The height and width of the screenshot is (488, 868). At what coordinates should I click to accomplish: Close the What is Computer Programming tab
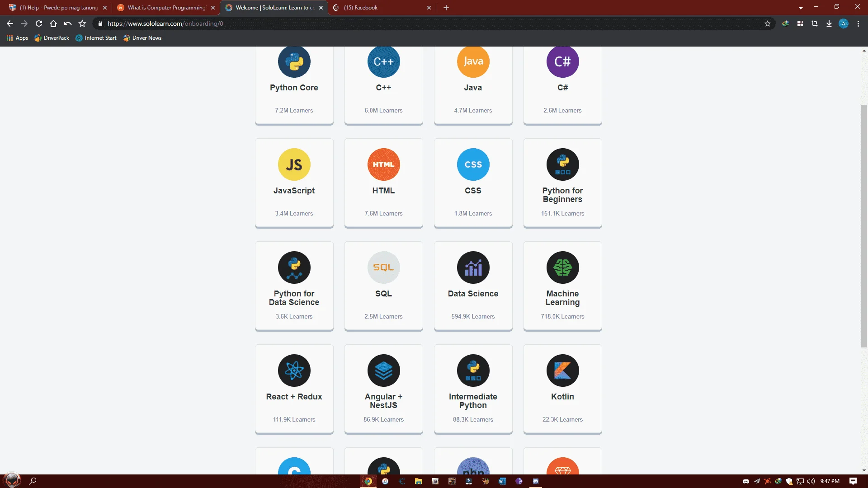213,8
